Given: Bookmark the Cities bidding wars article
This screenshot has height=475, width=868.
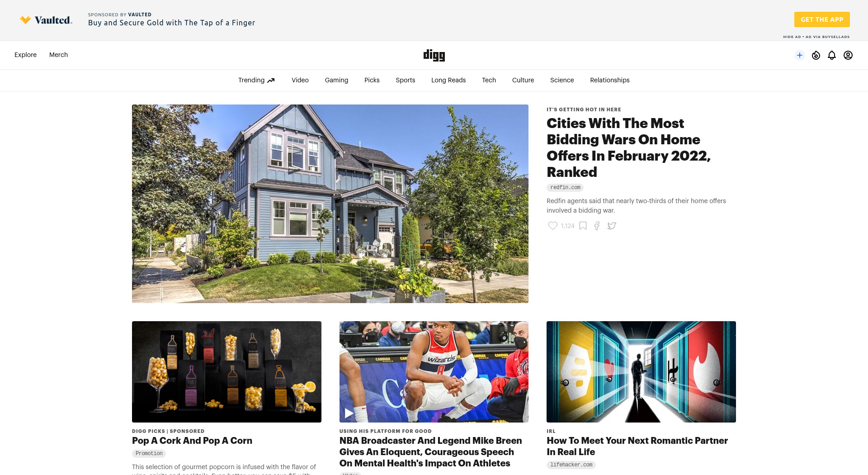Looking at the screenshot, I should (583, 226).
